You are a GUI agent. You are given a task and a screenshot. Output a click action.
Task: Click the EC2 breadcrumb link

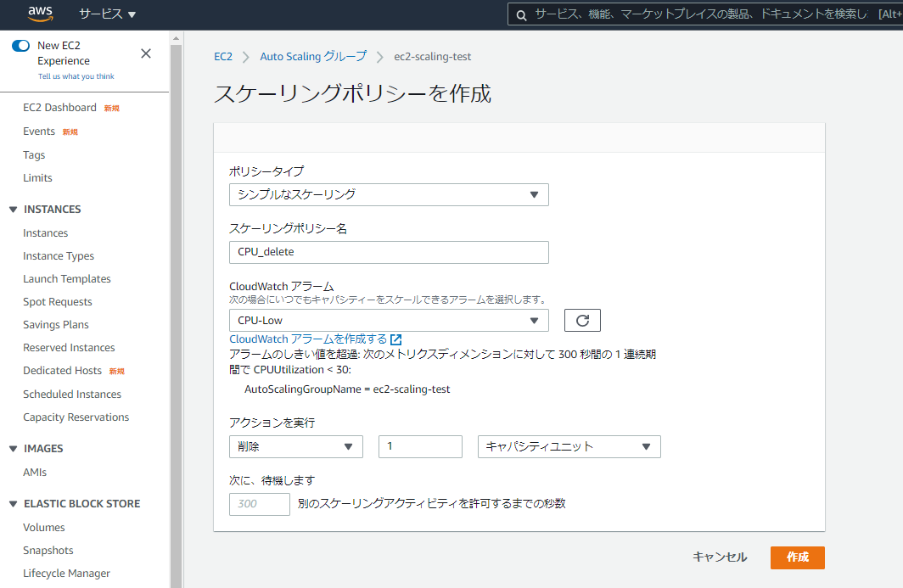[x=223, y=57]
